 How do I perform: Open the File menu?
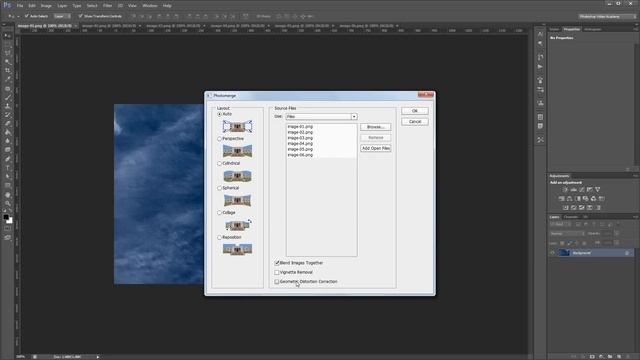[20, 6]
